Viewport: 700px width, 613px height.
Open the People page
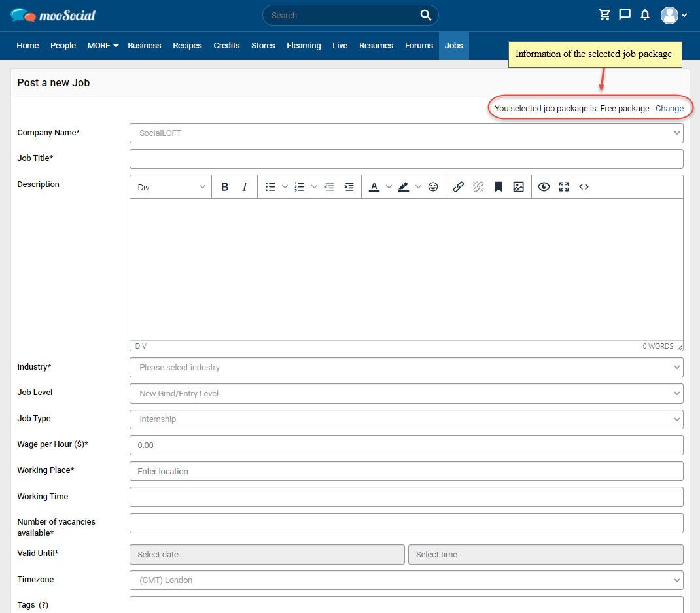point(63,46)
